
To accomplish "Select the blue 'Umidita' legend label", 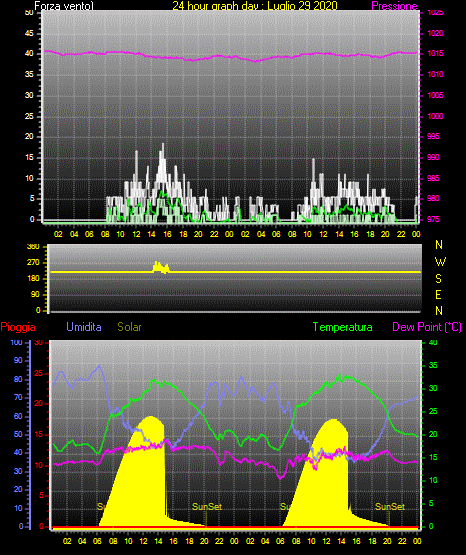I will [84, 327].
